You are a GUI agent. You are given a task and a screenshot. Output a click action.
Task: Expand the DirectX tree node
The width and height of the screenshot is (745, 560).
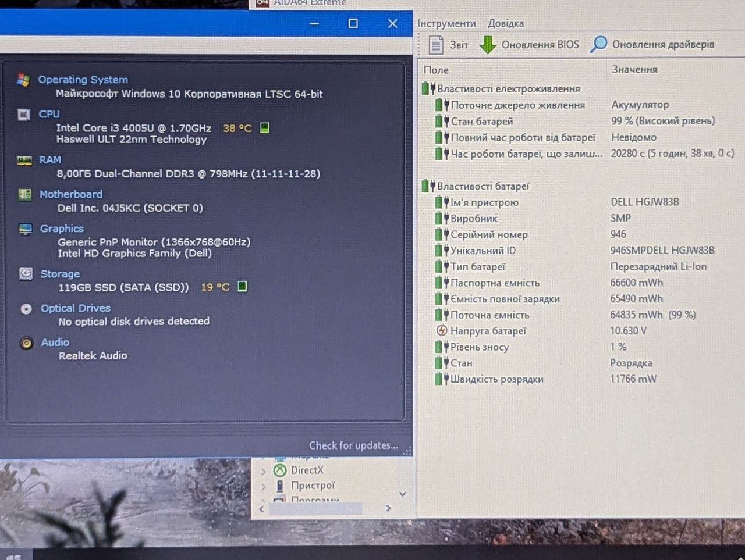(264, 471)
